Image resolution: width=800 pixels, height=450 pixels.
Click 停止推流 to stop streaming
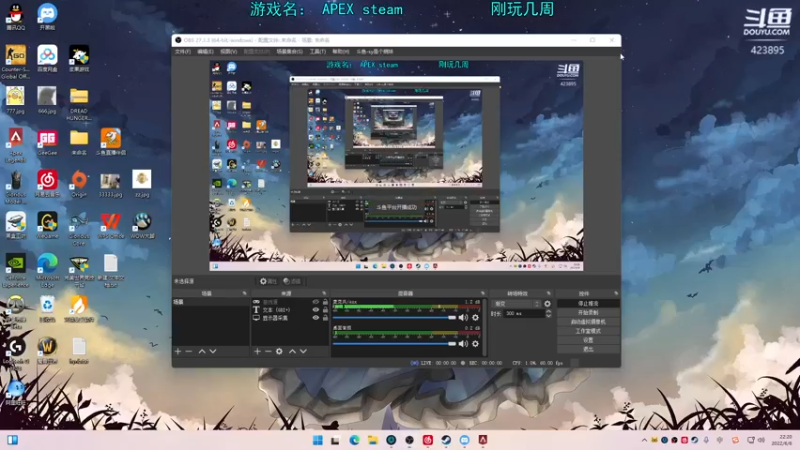[x=588, y=303]
